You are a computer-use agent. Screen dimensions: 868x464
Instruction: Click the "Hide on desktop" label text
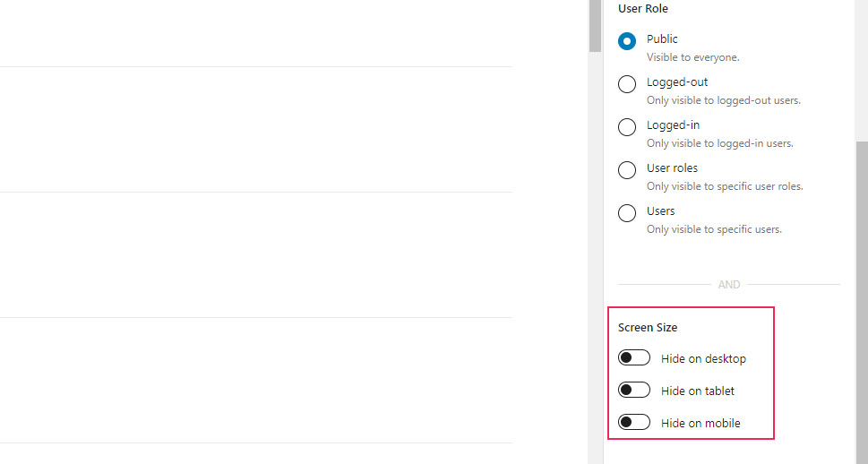point(703,358)
